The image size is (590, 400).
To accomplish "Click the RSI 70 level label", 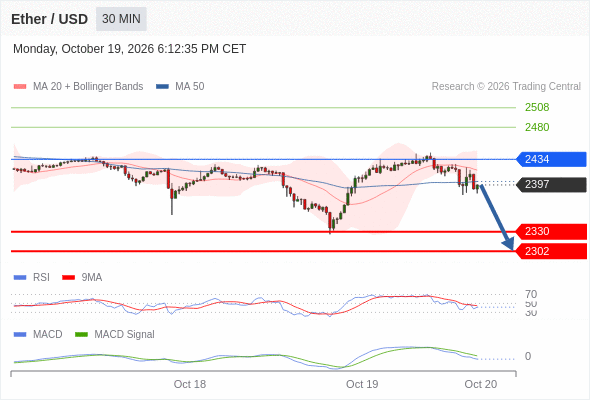I will coord(531,294).
